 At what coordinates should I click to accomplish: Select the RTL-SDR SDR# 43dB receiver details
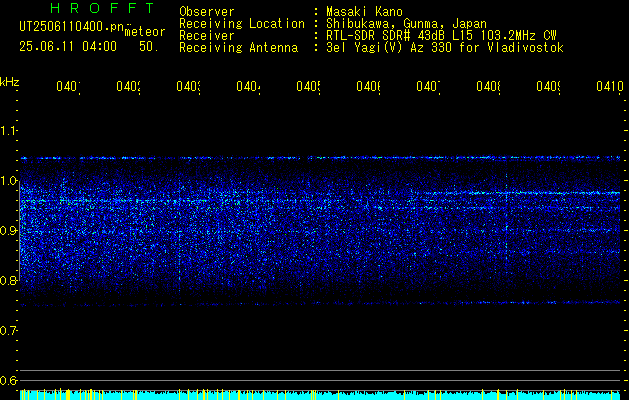click(441, 36)
